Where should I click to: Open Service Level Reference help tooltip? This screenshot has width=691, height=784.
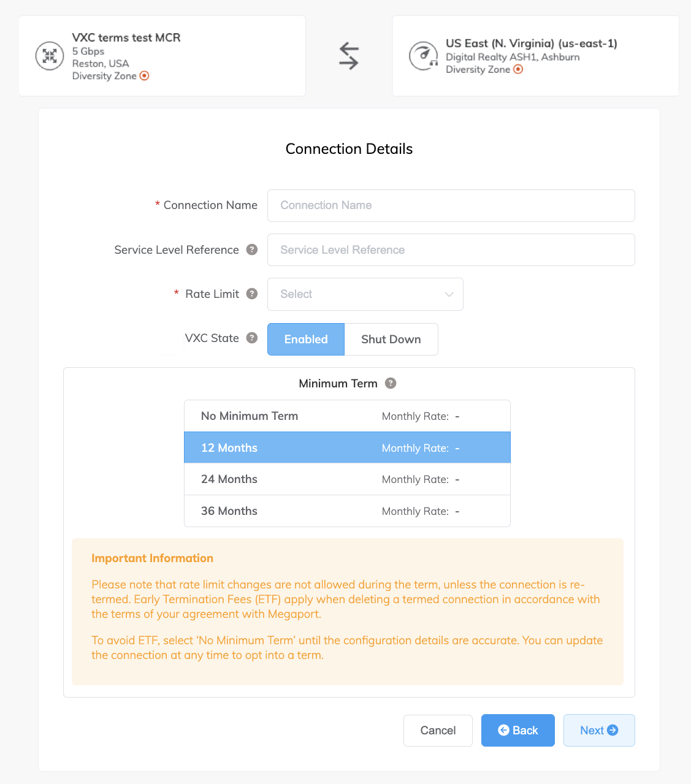pos(252,249)
